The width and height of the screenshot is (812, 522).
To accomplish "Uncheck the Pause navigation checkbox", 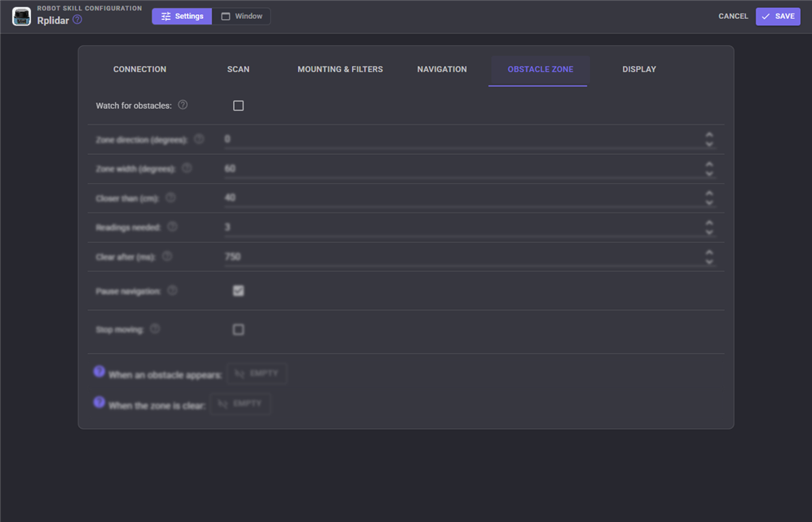I will 238,291.
